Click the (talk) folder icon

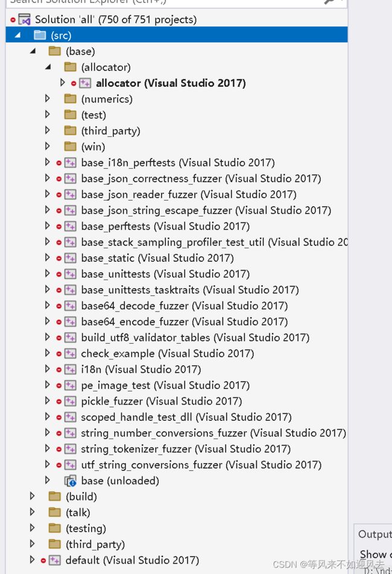[54, 512]
